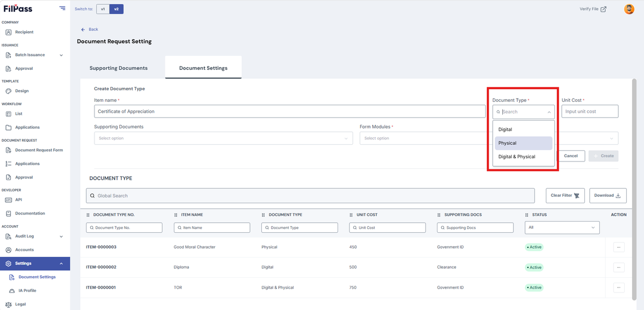Click the Document Type search dropdown field
The width and height of the screenshot is (644, 310).
tap(523, 112)
